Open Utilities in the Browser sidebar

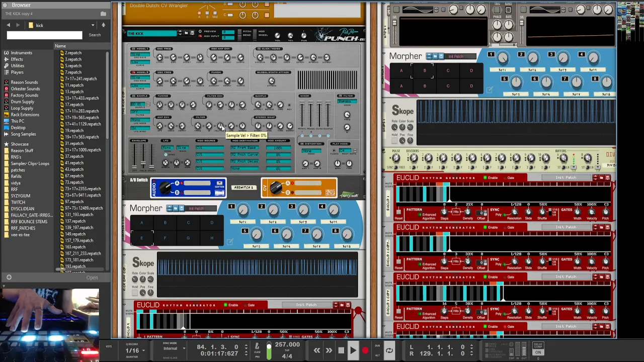click(x=17, y=66)
